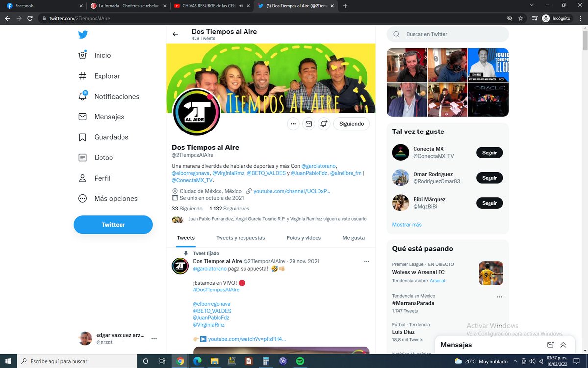Open Guardados bookmark icon
The height and width of the screenshot is (368, 588).
click(x=82, y=137)
